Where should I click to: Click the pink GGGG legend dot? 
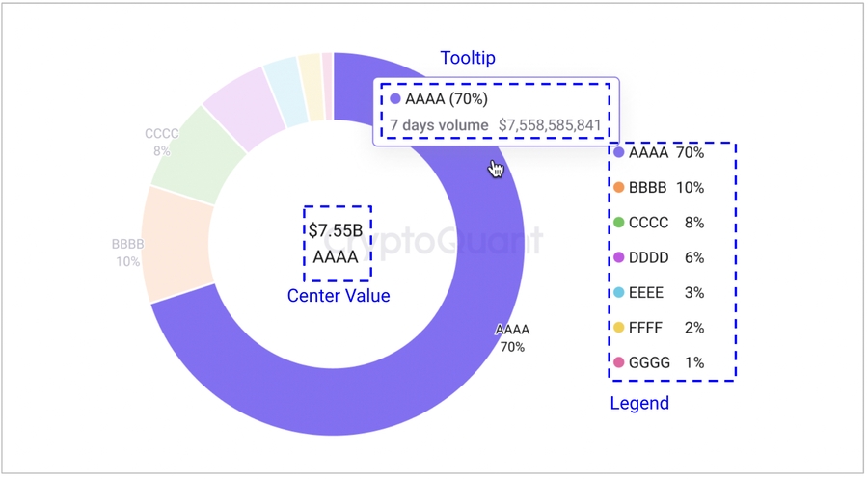click(x=619, y=363)
